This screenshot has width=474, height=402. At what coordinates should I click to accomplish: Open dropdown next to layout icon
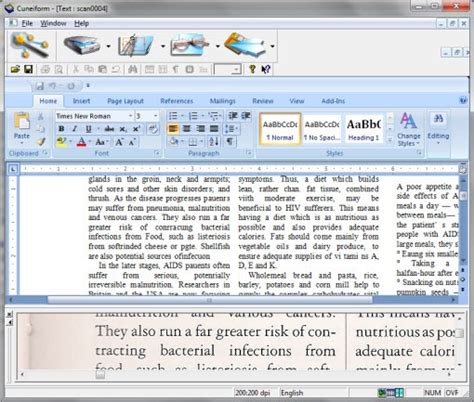163,46
